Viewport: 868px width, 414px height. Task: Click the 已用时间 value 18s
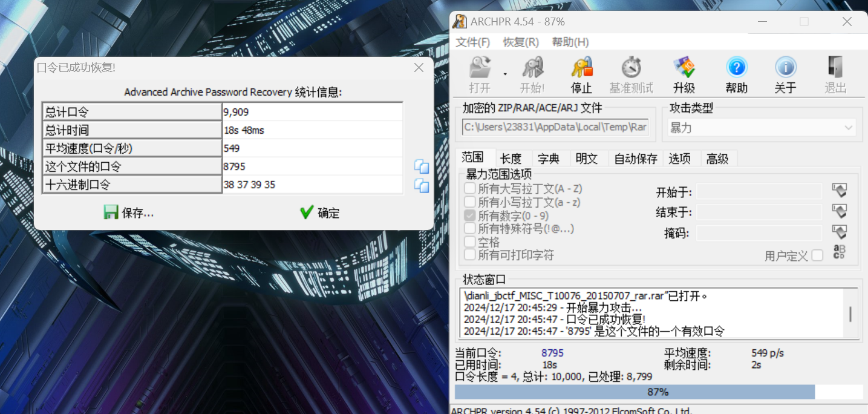[549, 365]
